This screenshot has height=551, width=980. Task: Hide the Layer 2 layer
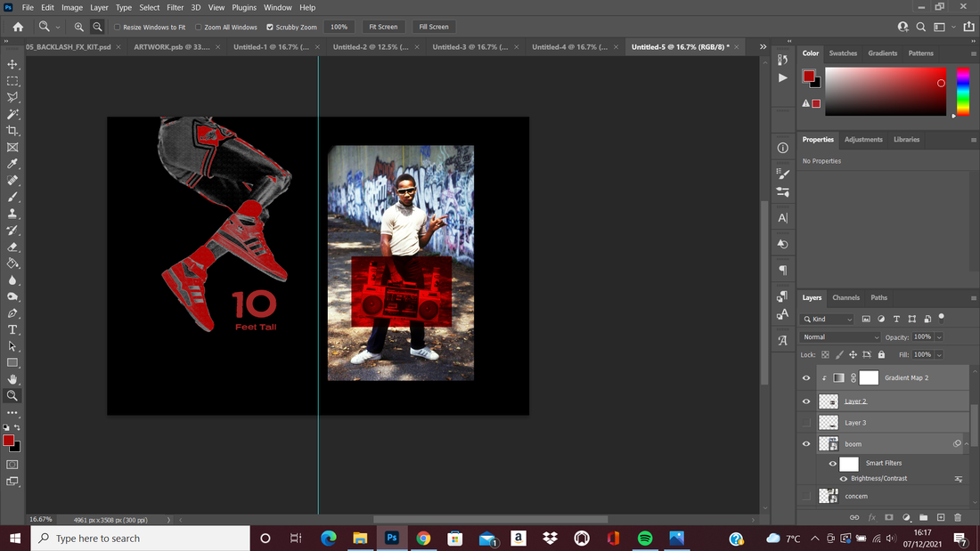806,401
